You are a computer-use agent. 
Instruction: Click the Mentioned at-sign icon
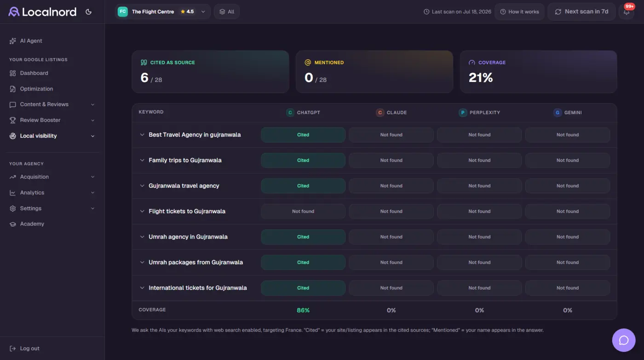[308, 63]
